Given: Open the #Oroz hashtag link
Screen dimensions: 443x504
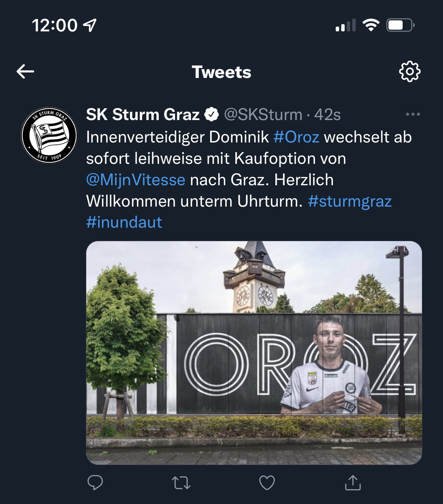Looking at the screenshot, I should (296, 137).
